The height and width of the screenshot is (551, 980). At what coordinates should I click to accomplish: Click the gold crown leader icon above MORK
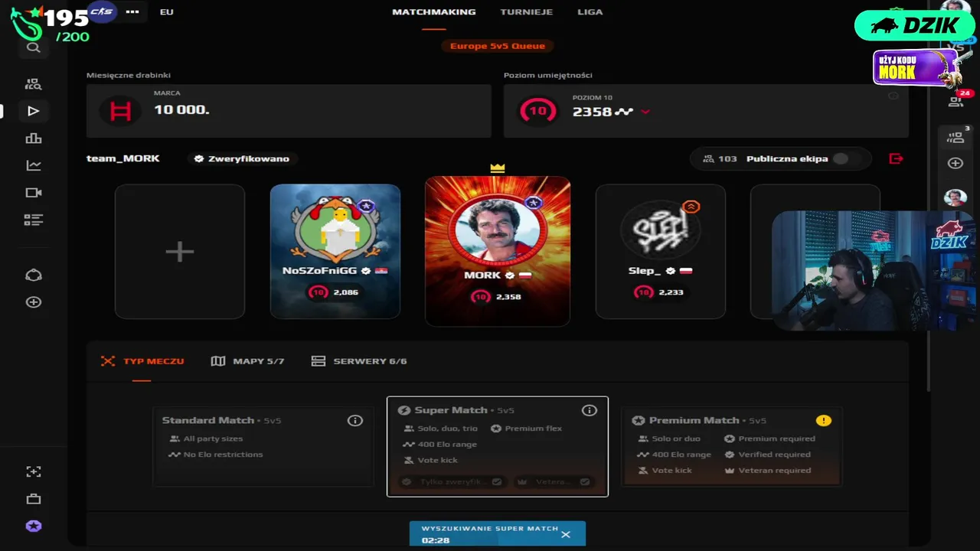498,168
